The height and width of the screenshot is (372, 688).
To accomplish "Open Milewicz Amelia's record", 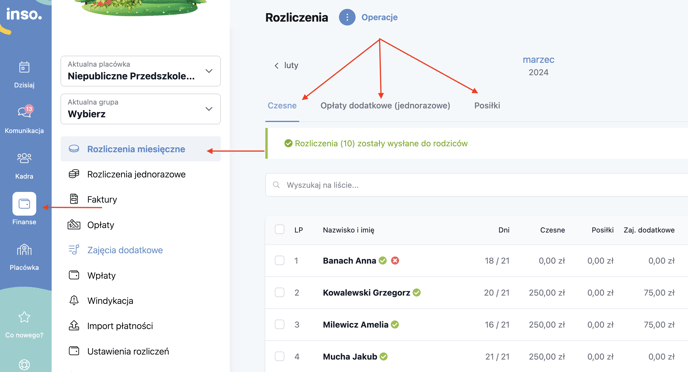I will pyautogui.click(x=355, y=325).
